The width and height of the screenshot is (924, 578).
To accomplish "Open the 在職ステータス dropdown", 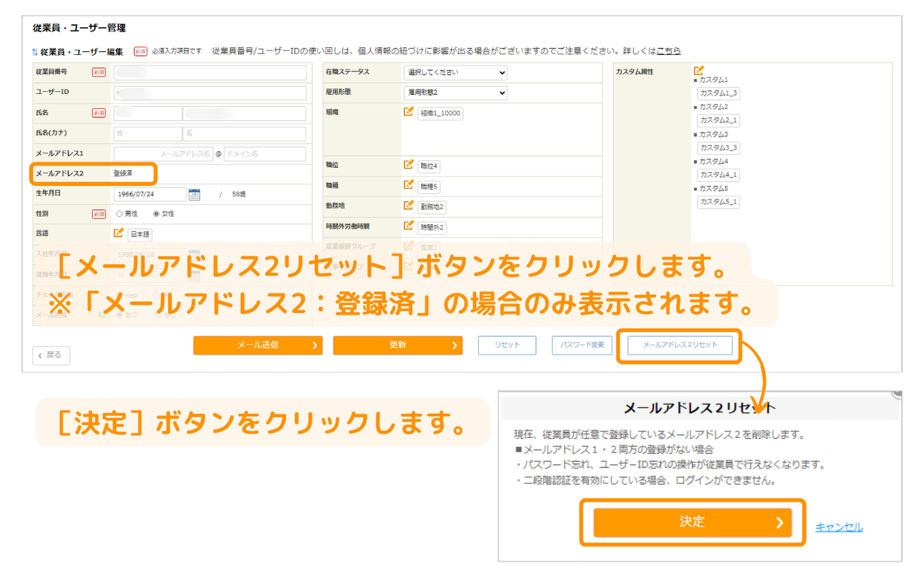I will point(455,73).
